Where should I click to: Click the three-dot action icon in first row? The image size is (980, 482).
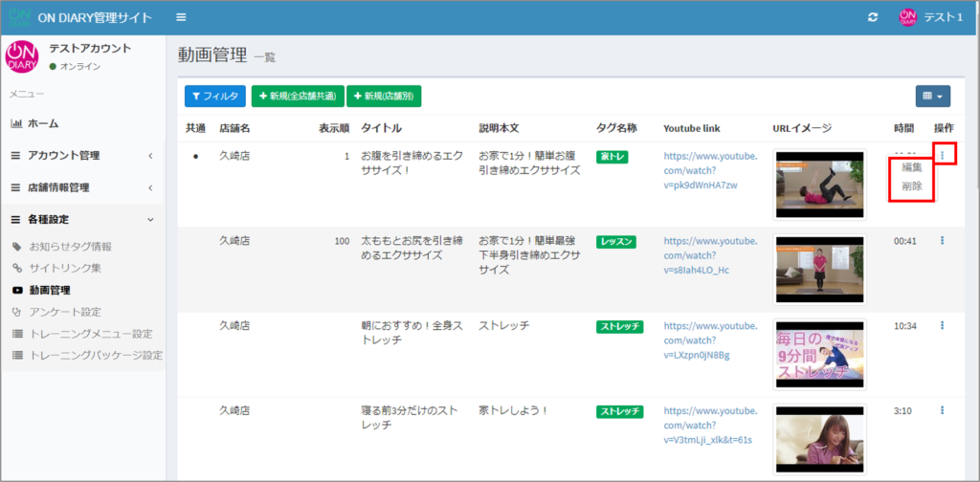click(x=943, y=155)
